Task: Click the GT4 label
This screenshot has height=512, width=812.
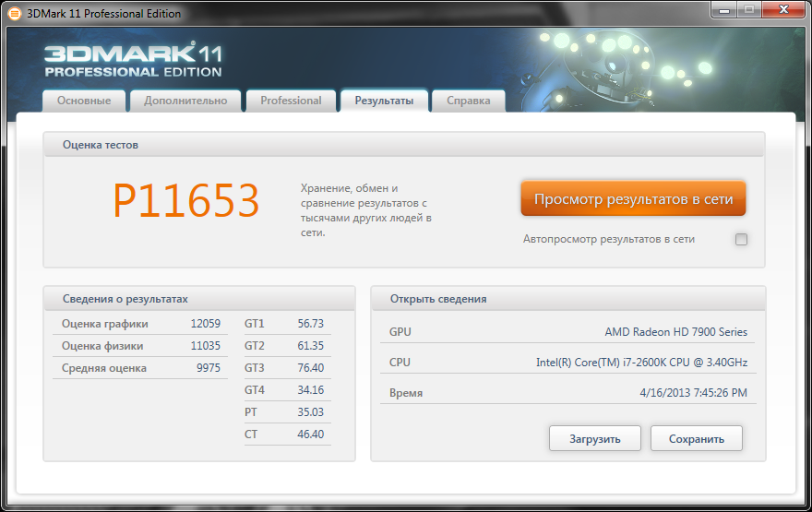Action: click(x=255, y=390)
